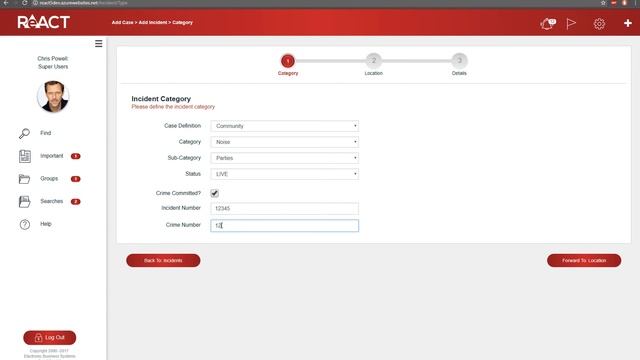Uncheck the Crime Committed checkbox
This screenshot has height=360, width=640.
214,193
